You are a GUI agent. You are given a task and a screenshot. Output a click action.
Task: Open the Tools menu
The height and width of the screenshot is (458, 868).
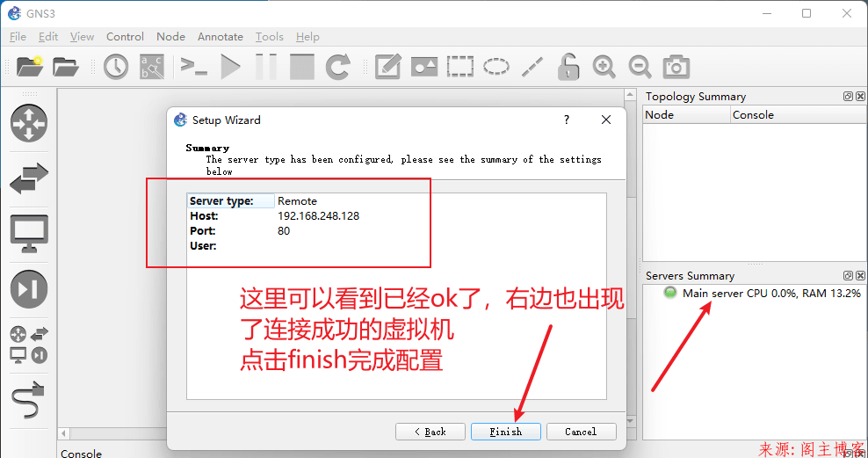tap(270, 37)
